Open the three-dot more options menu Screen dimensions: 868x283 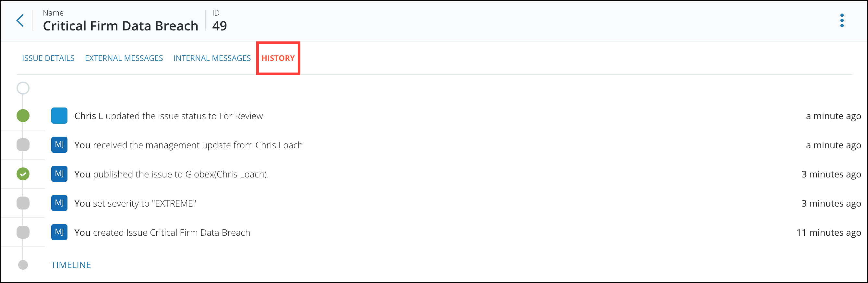(842, 20)
